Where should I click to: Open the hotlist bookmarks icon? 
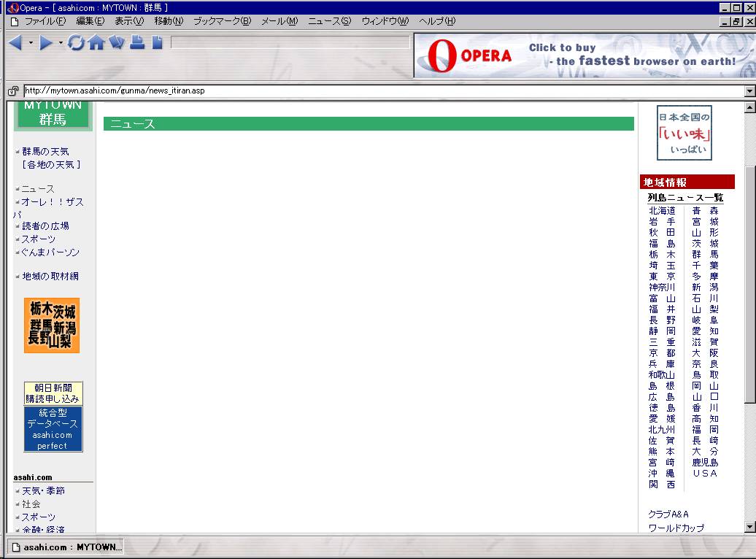click(117, 43)
